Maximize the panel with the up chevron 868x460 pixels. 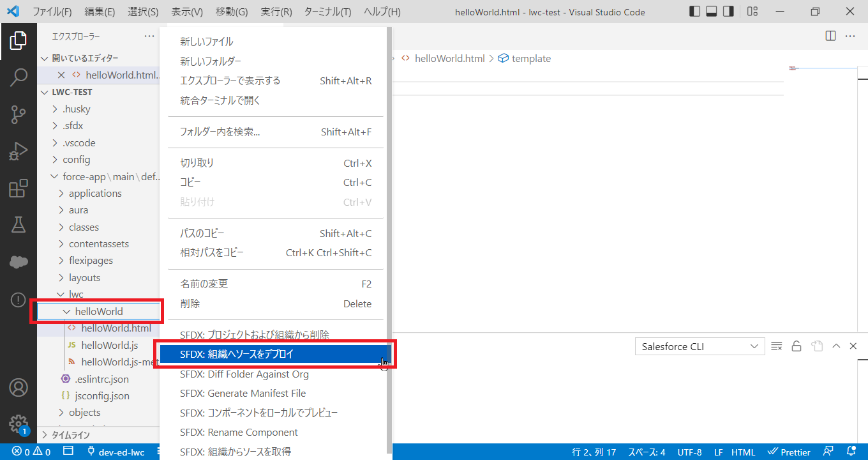tap(836, 346)
